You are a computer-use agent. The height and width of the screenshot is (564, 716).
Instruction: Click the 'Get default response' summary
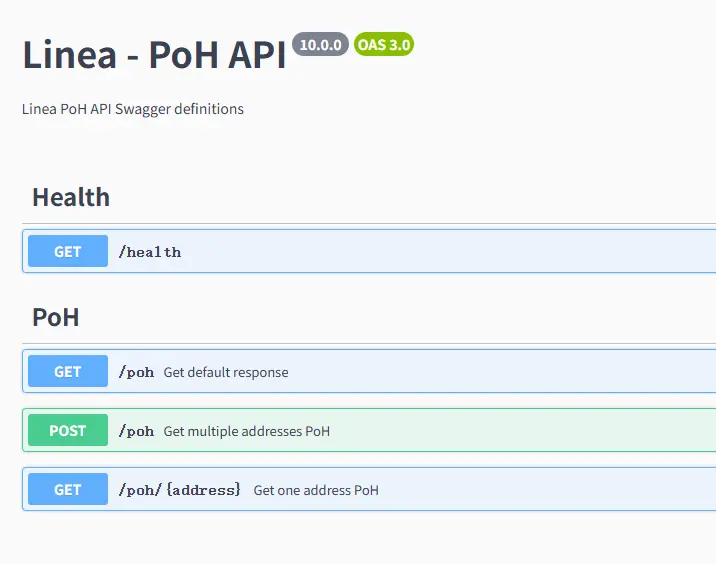click(x=226, y=372)
